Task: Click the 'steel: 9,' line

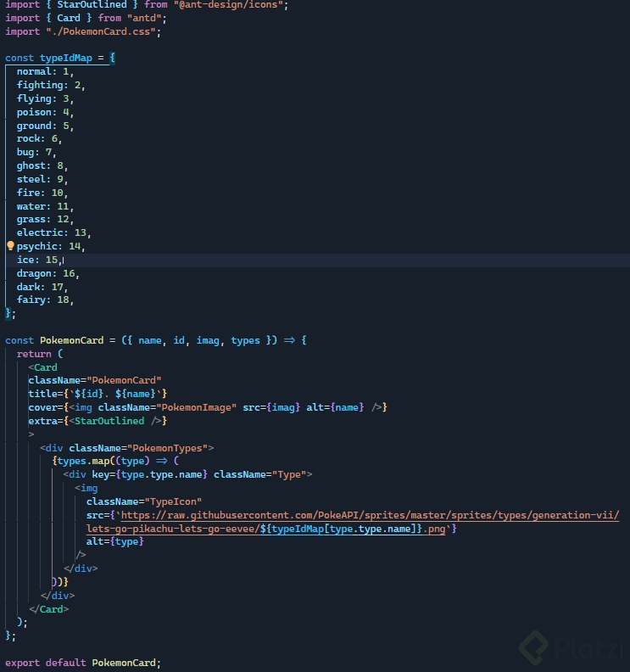Action: [x=42, y=179]
